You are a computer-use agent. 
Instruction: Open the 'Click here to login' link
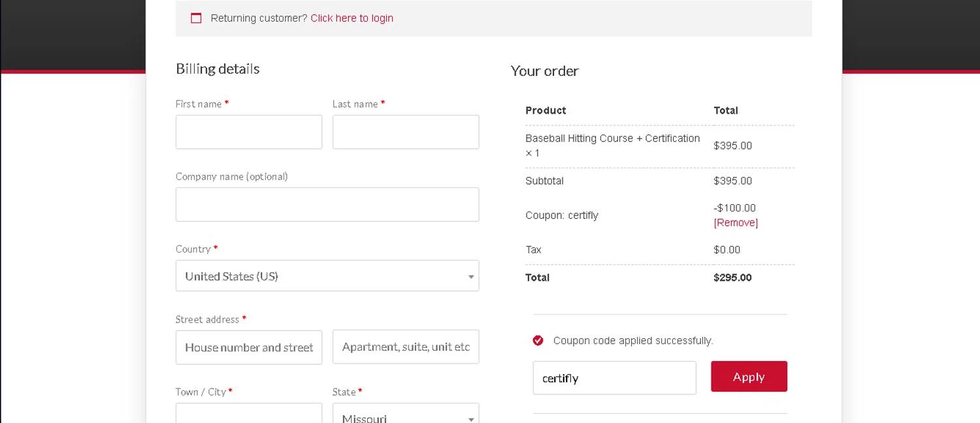point(351,18)
